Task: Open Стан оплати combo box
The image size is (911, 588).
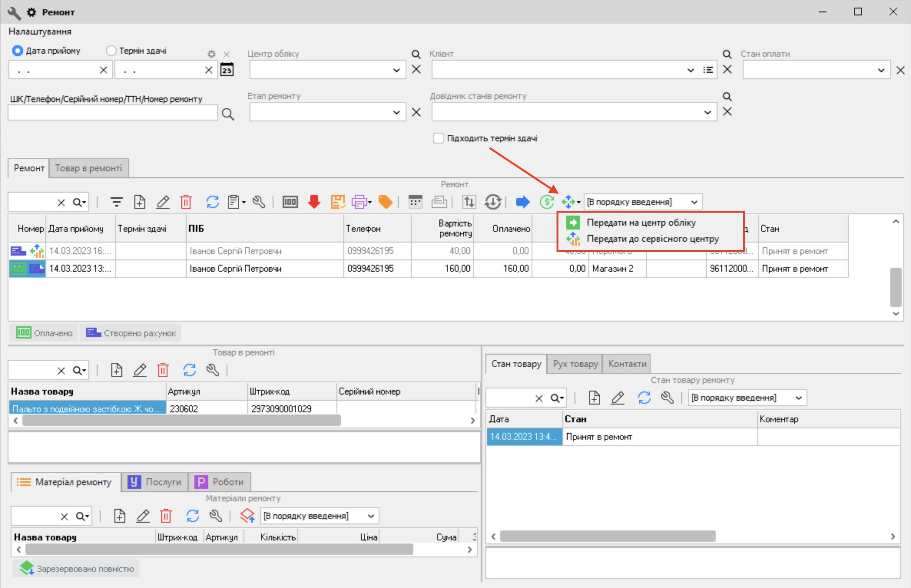Action: pos(881,70)
